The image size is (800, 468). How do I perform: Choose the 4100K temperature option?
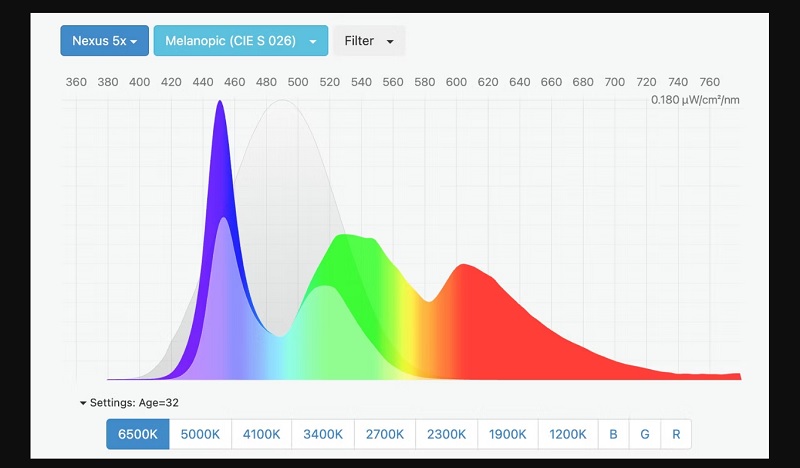[262, 434]
